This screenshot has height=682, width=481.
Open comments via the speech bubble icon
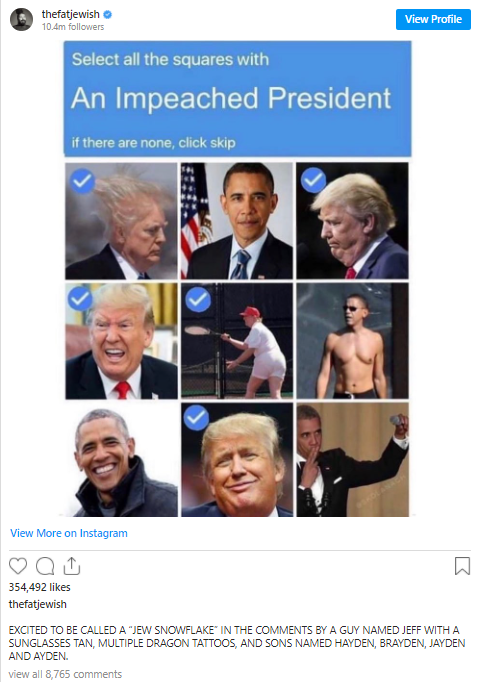45,566
